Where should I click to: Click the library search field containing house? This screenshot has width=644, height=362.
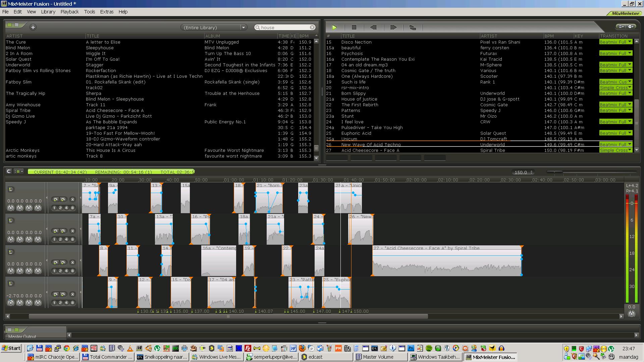click(x=284, y=27)
